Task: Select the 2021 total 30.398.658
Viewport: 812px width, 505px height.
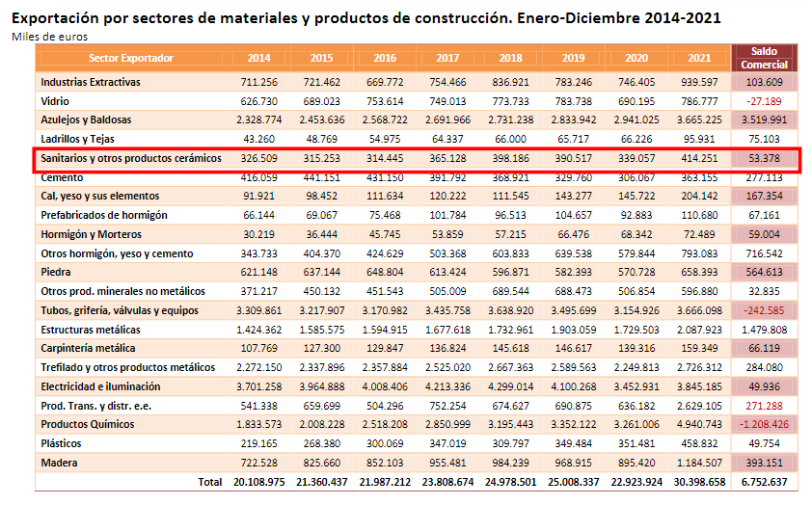Action: point(699,482)
